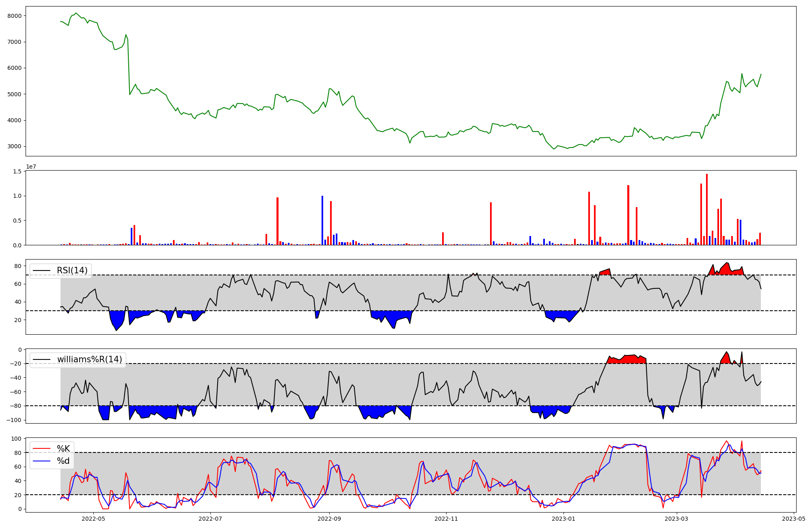Viewport: 812px width, 528px height.
Task: Click the 2022-05 x-axis date label
Action: (93, 519)
